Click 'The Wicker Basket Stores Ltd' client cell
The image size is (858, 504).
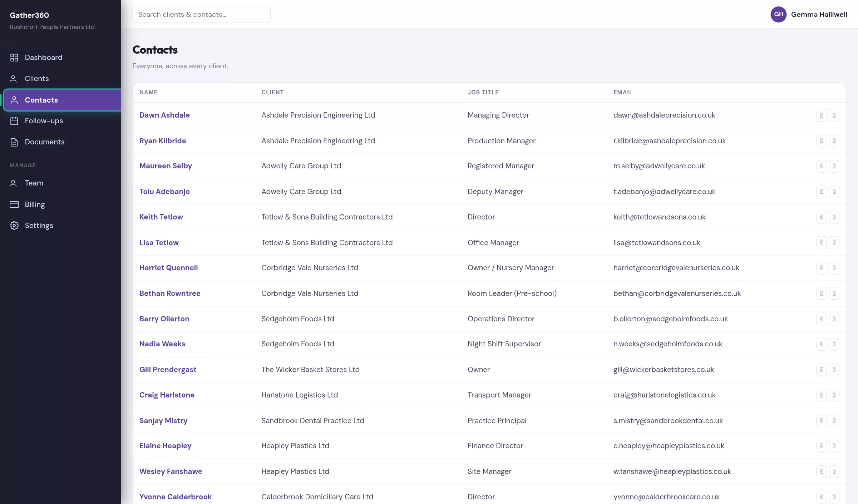310,370
